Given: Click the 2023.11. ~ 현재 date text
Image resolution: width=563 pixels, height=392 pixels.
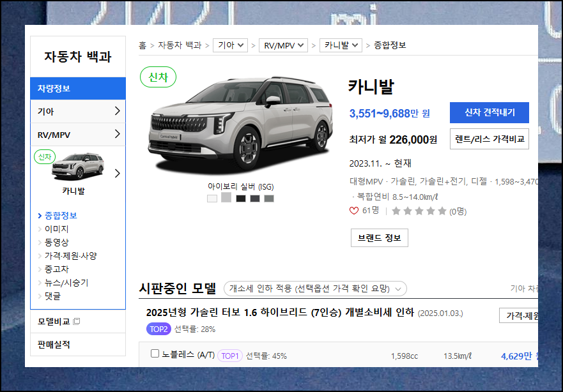Looking at the screenshot, I should (380, 163).
